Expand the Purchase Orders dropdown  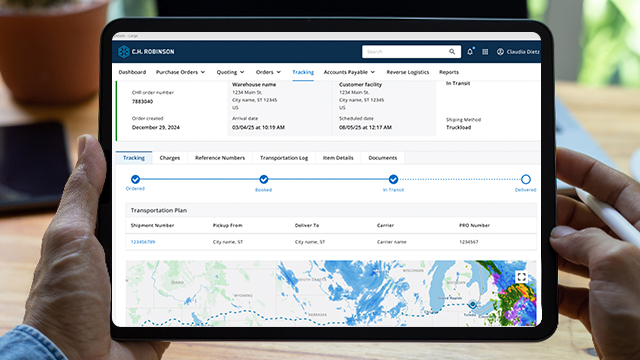pyautogui.click(x=180, y=72)
